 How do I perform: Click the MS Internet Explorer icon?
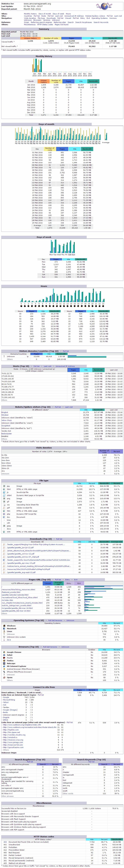coord(4,666)
